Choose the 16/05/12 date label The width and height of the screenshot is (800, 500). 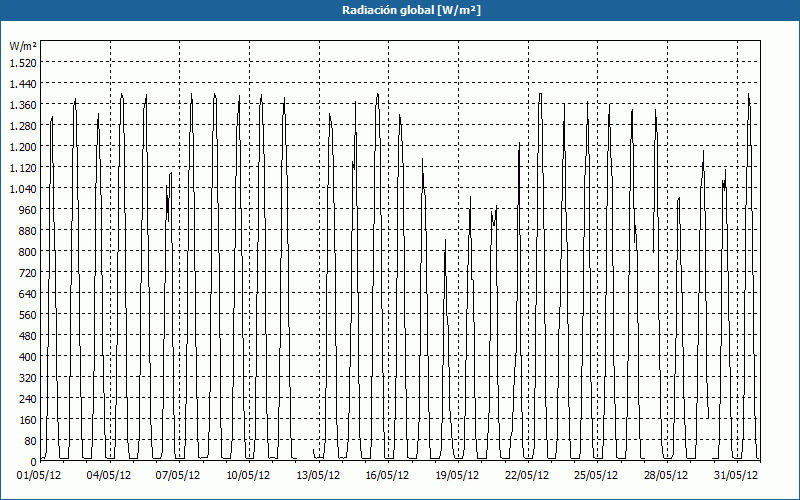tap(387, 475)
